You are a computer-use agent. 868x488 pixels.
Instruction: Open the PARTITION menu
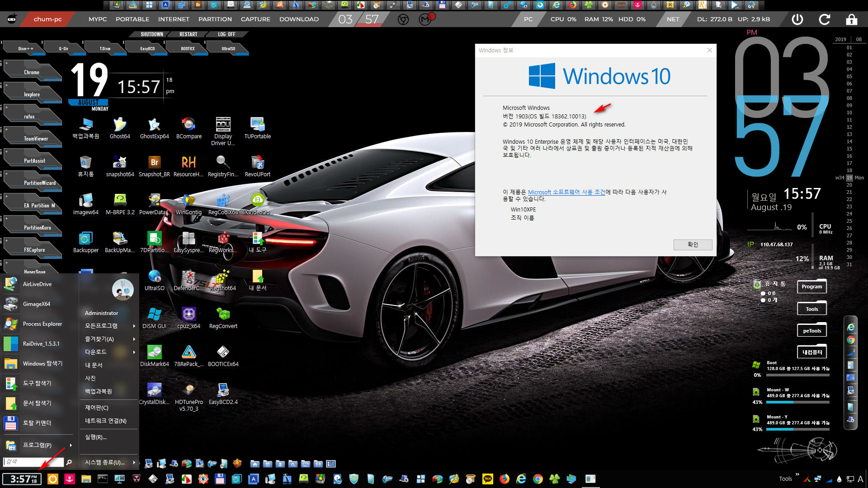pos(215,19)
